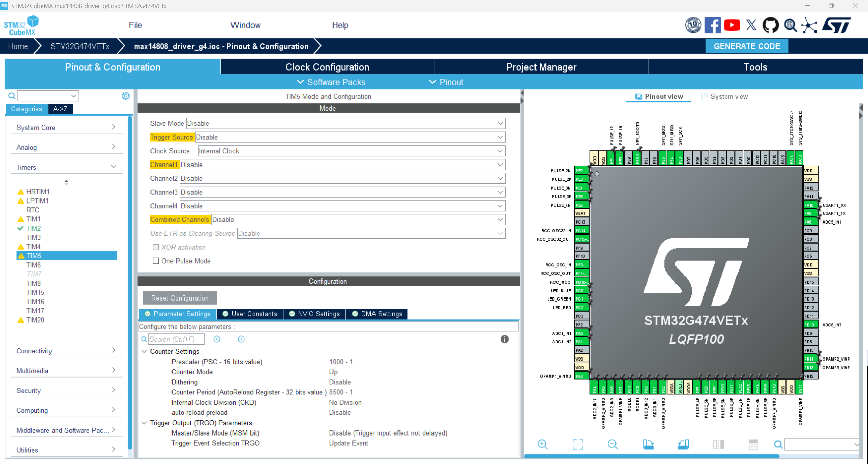Image resolution: width=868 pixels, height=464 pixels.
Task: Open the Channel2 dropdown
Action: (x=342, y=178)
